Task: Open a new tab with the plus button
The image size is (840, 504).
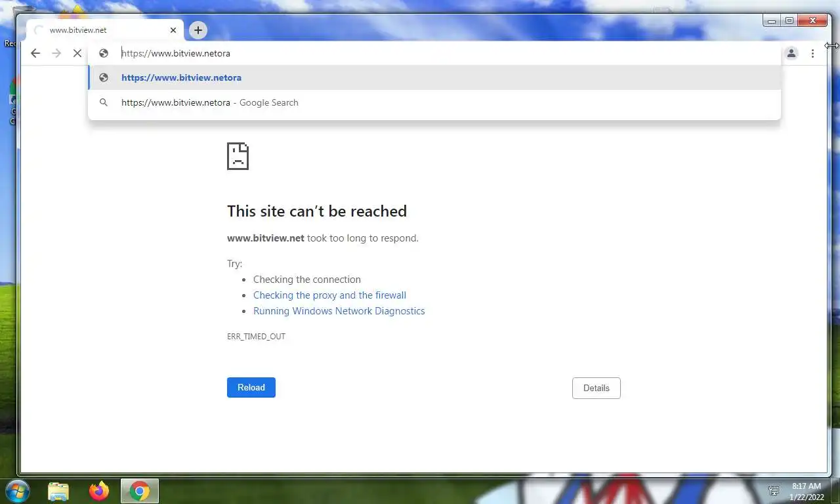Action: tap(198, 30)
